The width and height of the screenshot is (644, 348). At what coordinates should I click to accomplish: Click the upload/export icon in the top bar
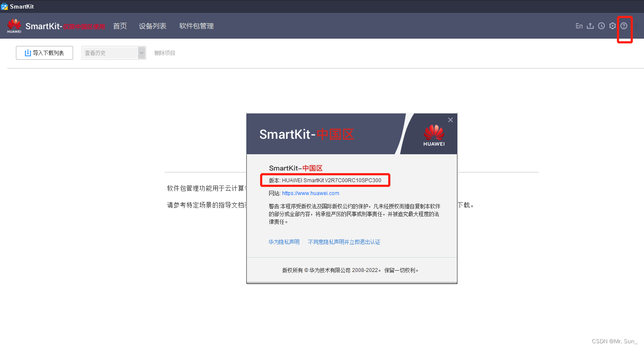point(590,26)
